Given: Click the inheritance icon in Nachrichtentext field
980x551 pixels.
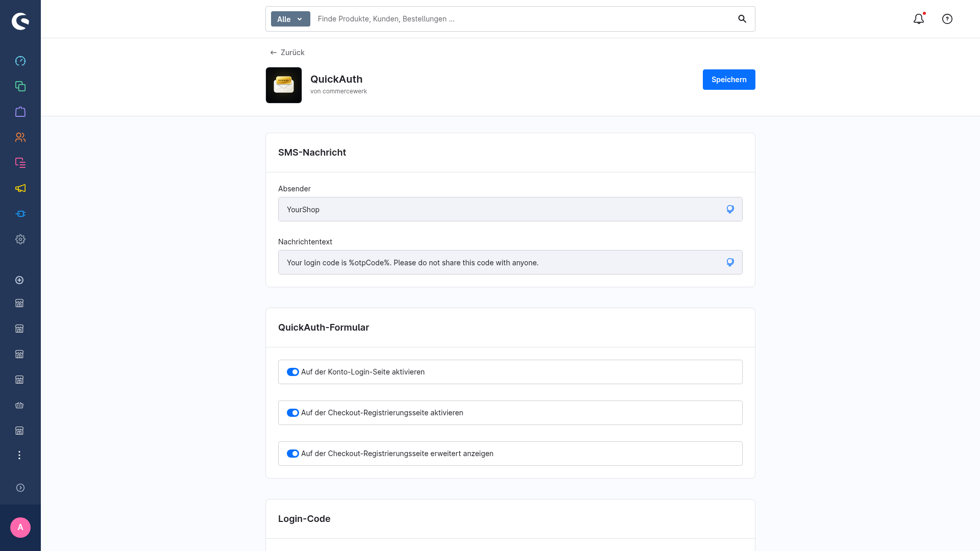Looking at the screenshot, I should click(730, 262).
